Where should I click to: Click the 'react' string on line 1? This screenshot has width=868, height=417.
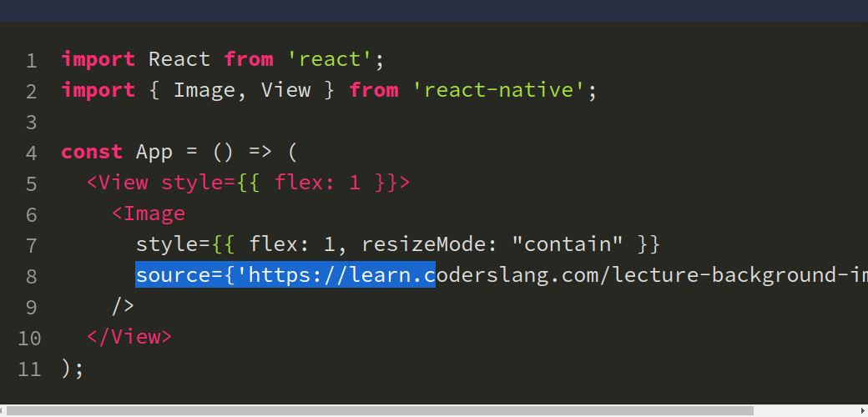330,59
